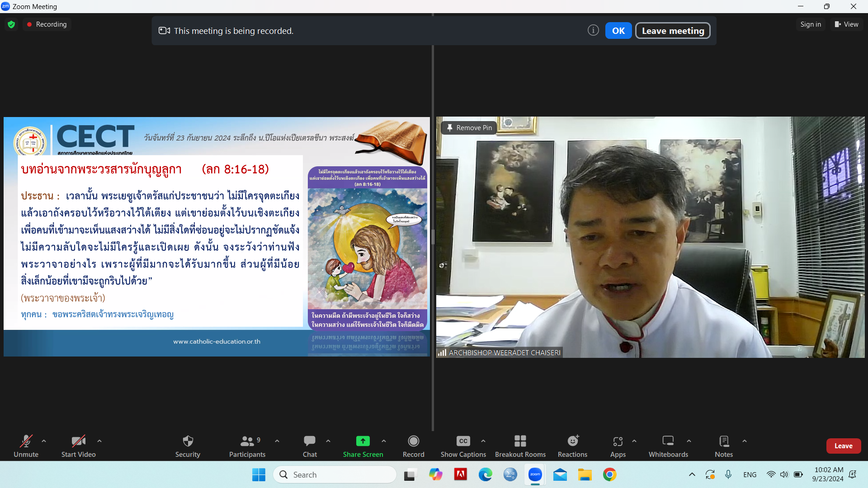
Task: Open the Participants panel
Action: (247, 446)
